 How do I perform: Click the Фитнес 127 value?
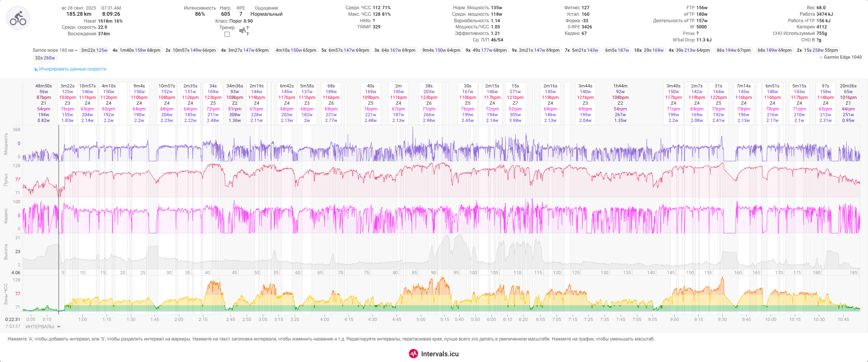tap(585, 8)
